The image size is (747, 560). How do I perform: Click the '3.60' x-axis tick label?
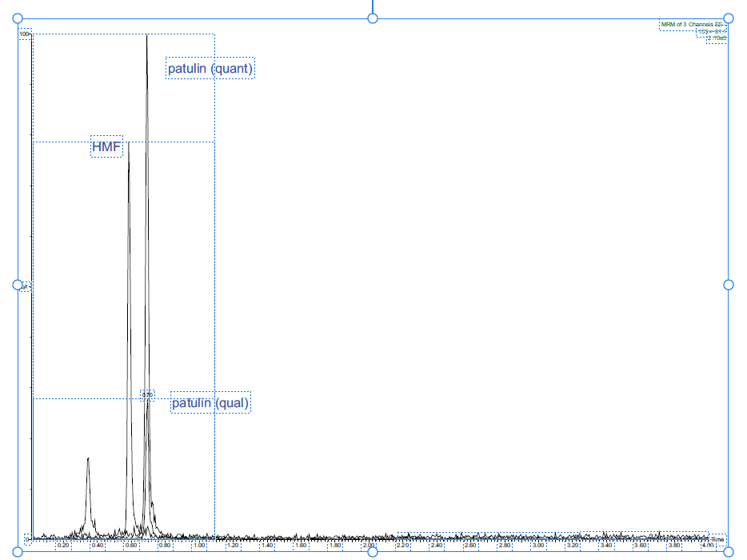641,546
